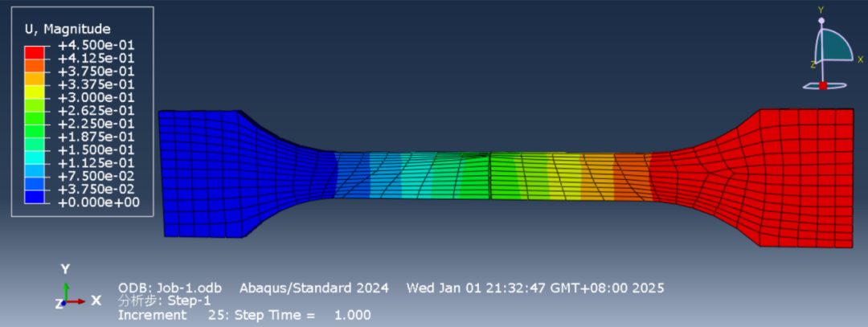The width and height of the screenshot is (868, 327).
Task: Select the red legend color band
Action: [35, 52]
